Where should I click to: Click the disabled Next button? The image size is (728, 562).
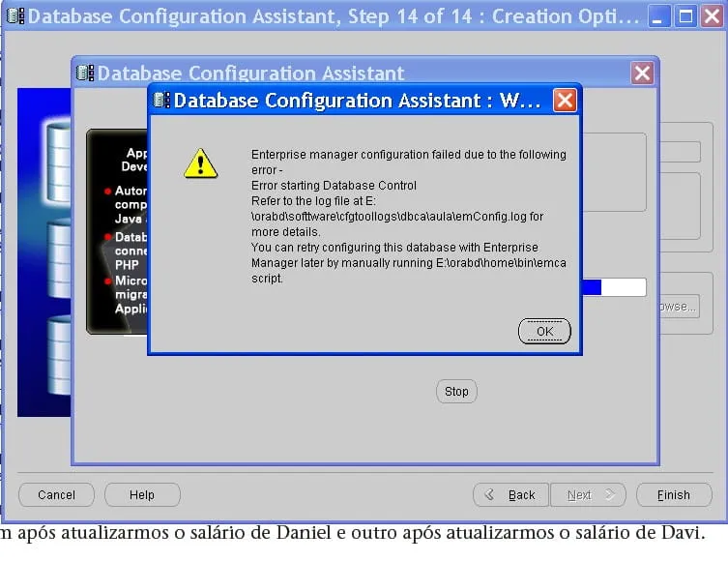click(x=588, y=494)
